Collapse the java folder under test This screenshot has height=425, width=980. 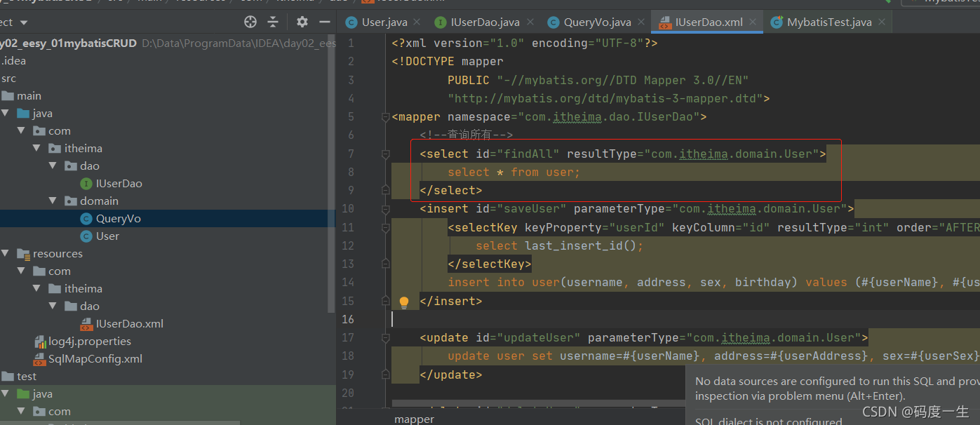tap(5, 393)
